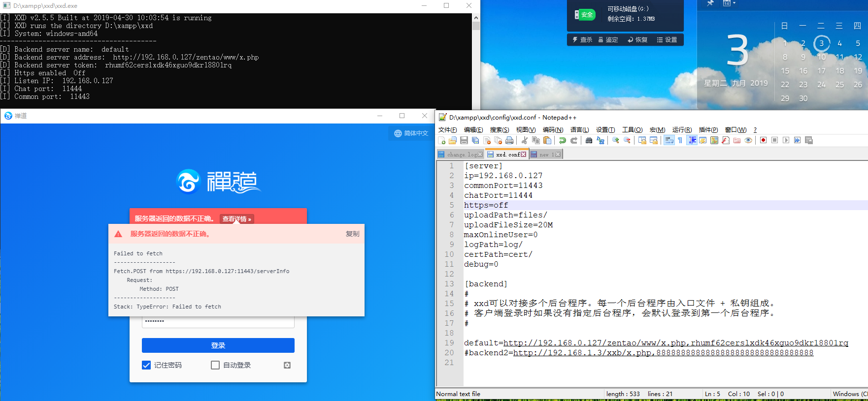868x401 pixels.
Task: Click the Cut scissors icon in Notepad++
Action: coord(524,140)
